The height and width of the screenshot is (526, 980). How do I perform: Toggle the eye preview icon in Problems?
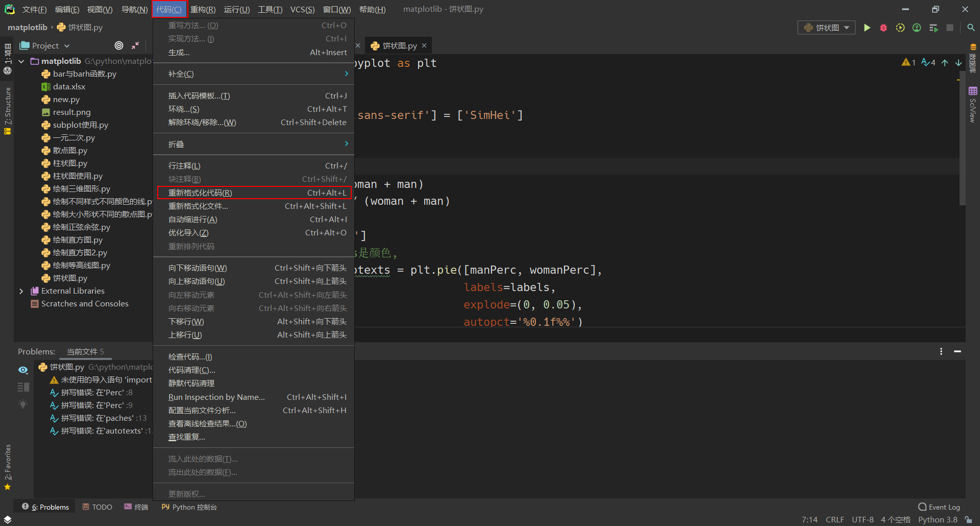[x=23, y=370]
